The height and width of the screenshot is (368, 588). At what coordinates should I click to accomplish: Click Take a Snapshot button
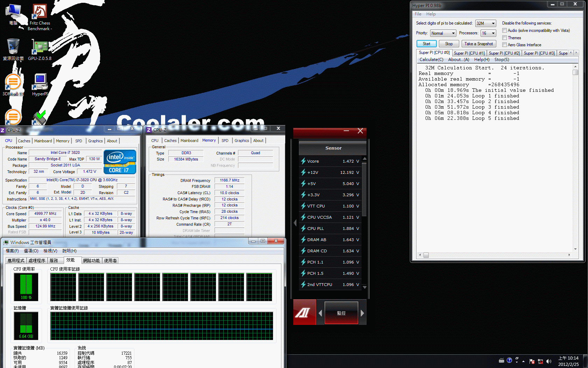pyautogui.click(x=478, y=44)
